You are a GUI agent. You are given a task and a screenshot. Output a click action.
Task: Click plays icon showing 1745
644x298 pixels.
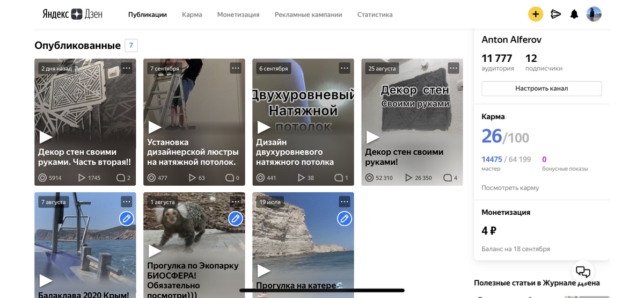(x=82, y=178)
